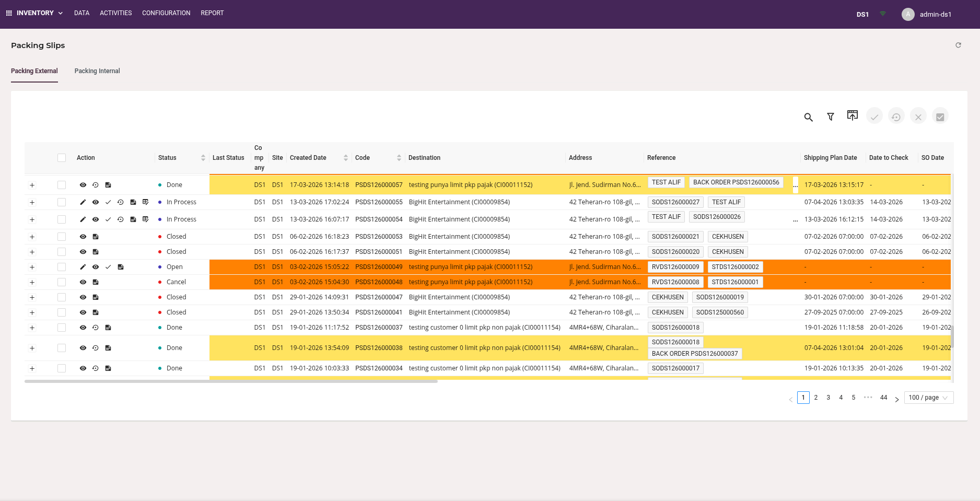Image resolution: width=980 pixels, height=501 pixels.
Task: Expand row PSDS126000034 with plus
Action: [x=32, y=369]
